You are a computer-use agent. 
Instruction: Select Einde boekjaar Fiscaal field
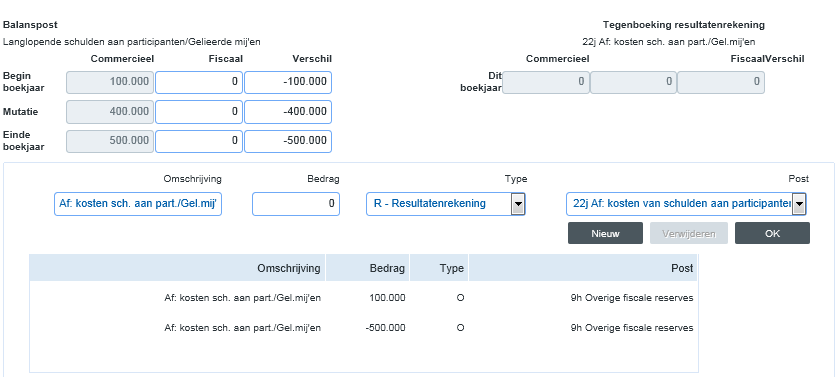point(199,141)
